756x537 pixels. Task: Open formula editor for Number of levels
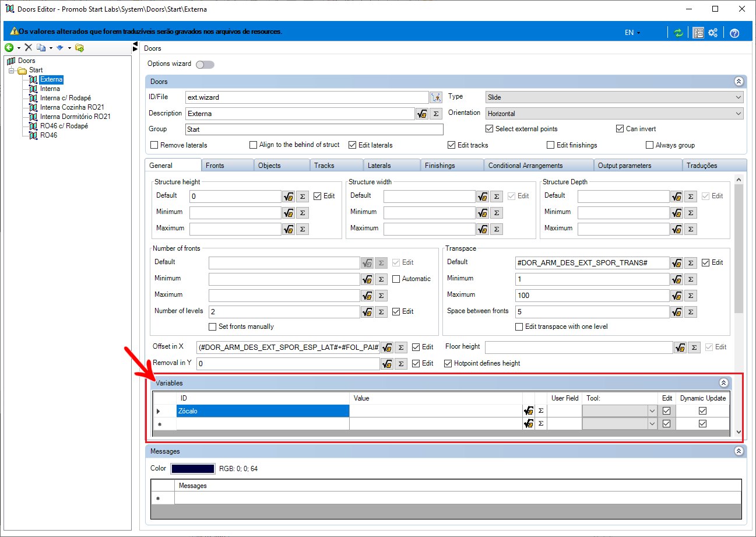(367, 312)
